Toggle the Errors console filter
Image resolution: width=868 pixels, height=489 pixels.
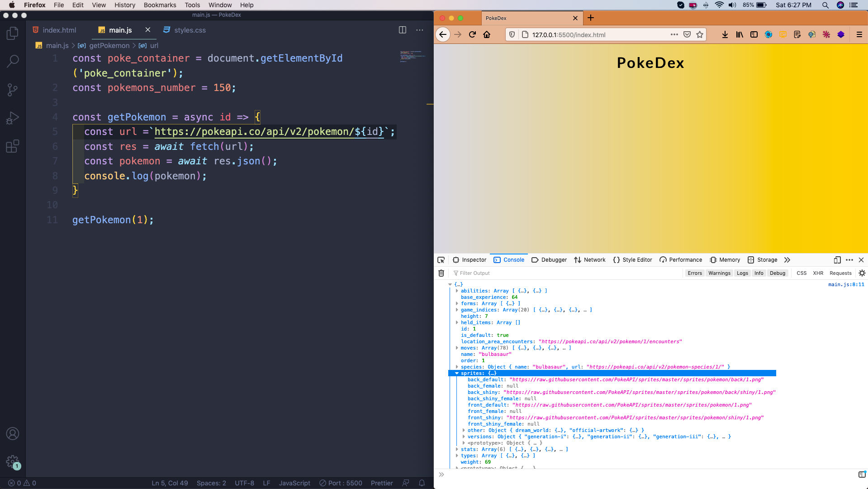pos(695,273)
